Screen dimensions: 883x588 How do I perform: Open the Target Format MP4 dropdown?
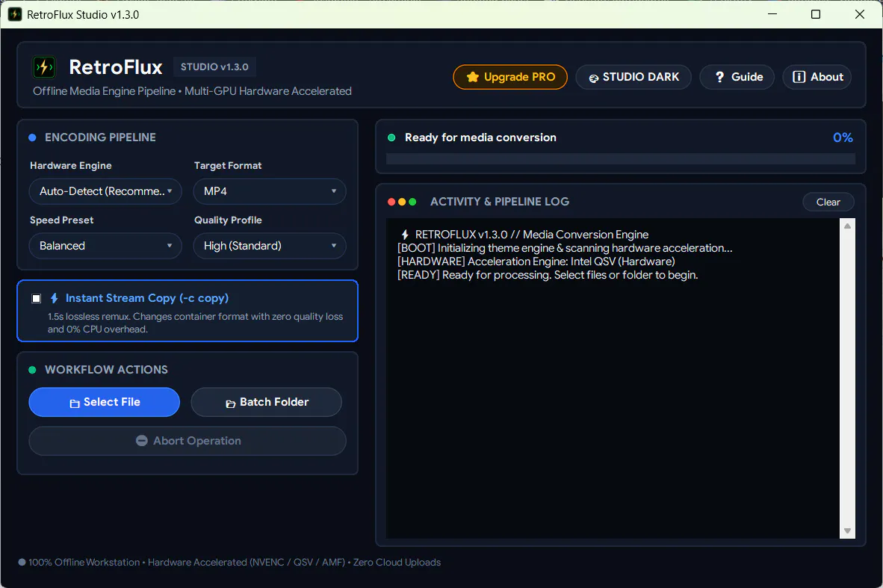click(270, 191)
